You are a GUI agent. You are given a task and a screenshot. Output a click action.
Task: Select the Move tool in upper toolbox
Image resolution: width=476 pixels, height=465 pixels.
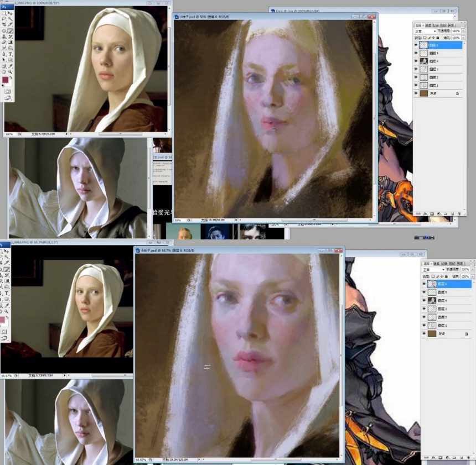tap(10, 13)
